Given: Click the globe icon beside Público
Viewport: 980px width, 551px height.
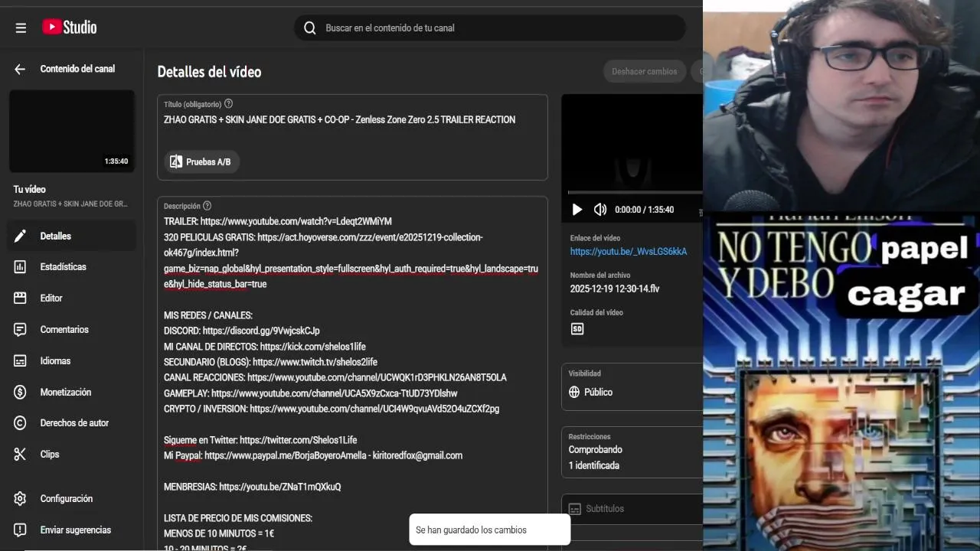Looking at the screenshot, I should click(x=574, y=393).
